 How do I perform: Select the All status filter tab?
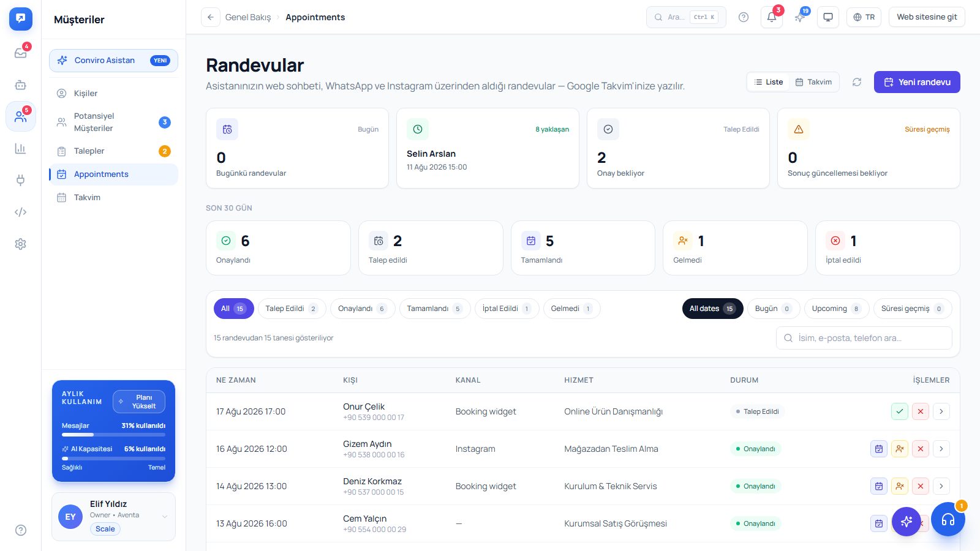(233, 309)
